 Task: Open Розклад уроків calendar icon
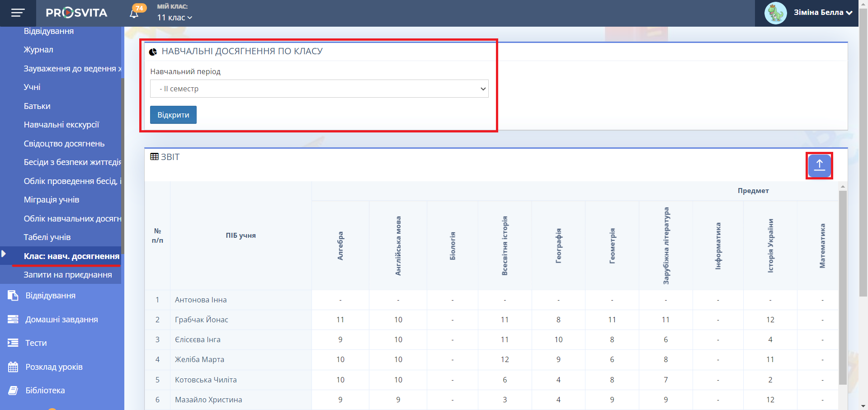coord(13,367)
